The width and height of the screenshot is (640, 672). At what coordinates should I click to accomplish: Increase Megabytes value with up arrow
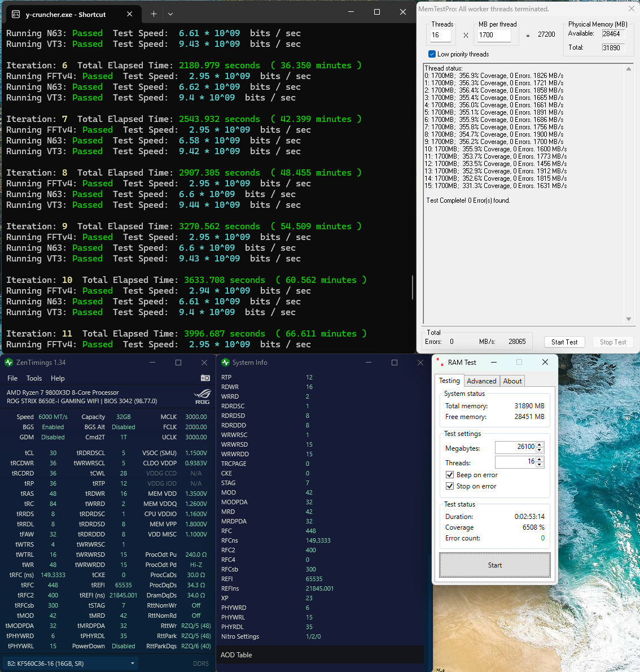pos(540,445)
